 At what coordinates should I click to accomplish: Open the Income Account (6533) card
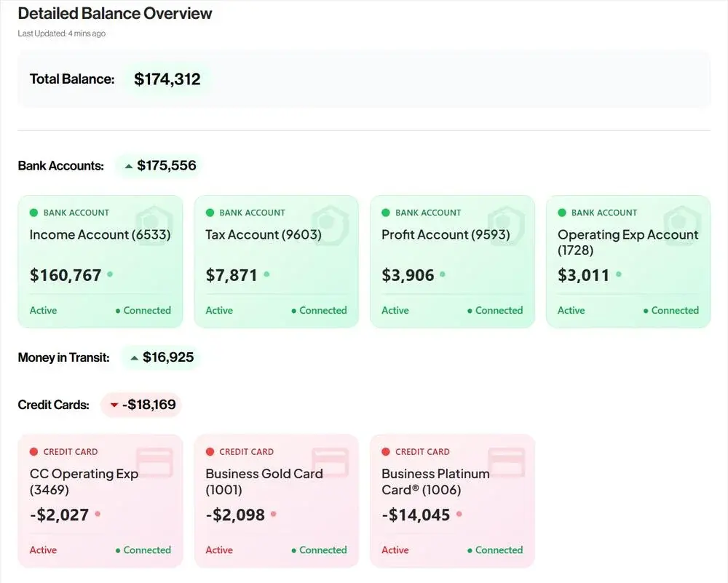pyautogui.click(x=100, y=261)
